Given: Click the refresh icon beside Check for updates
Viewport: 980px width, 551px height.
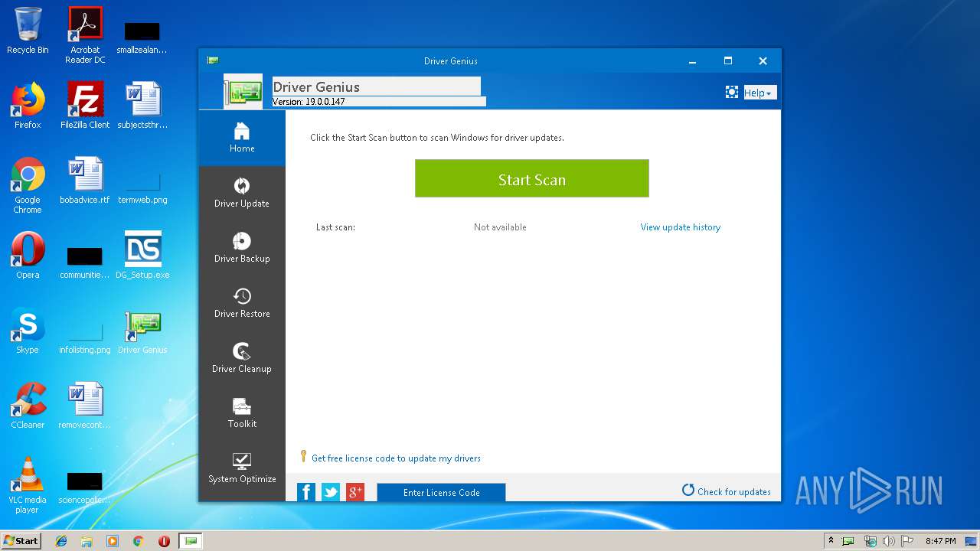Looking at the screenshot, I should [688, 491].
